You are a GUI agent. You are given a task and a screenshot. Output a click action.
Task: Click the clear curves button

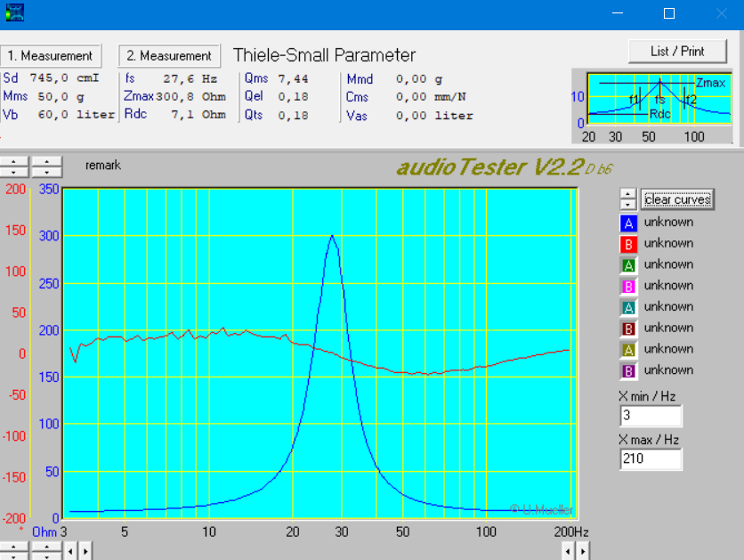point(677,199)
